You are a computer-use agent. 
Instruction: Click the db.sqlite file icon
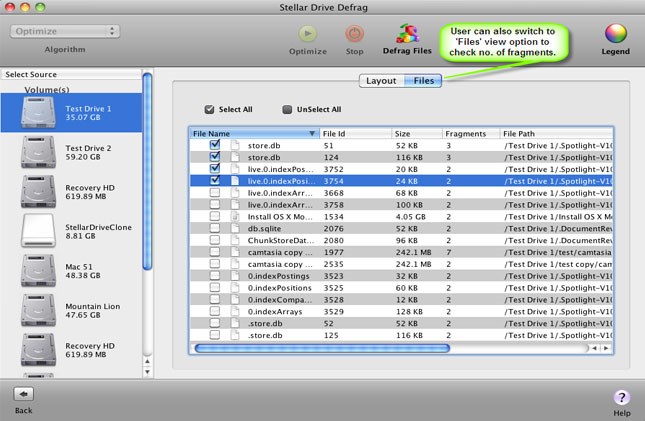point(235,228)
